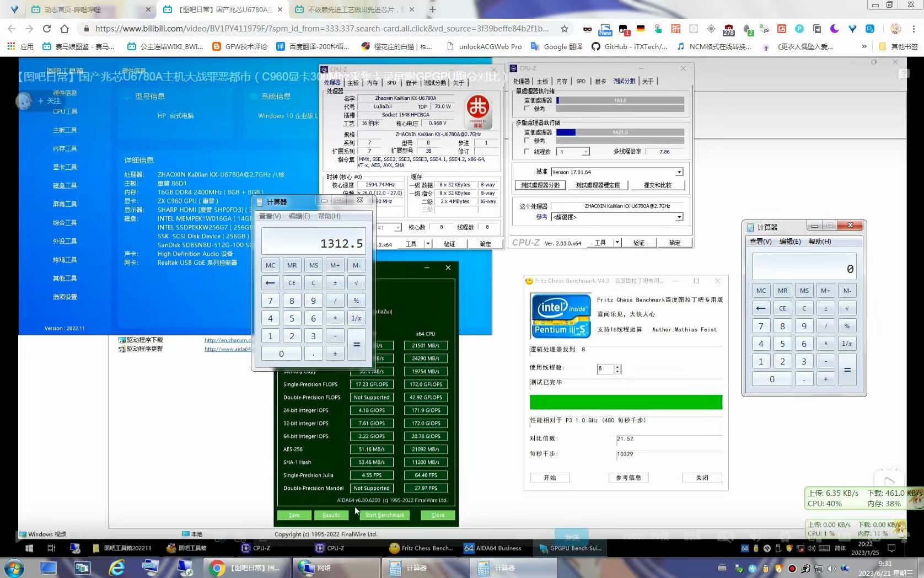The height and width of the screenshot is (578, 924).
Task: Select 显卡 tab in right CPU-Z window
Action: (x=600, y=82)
